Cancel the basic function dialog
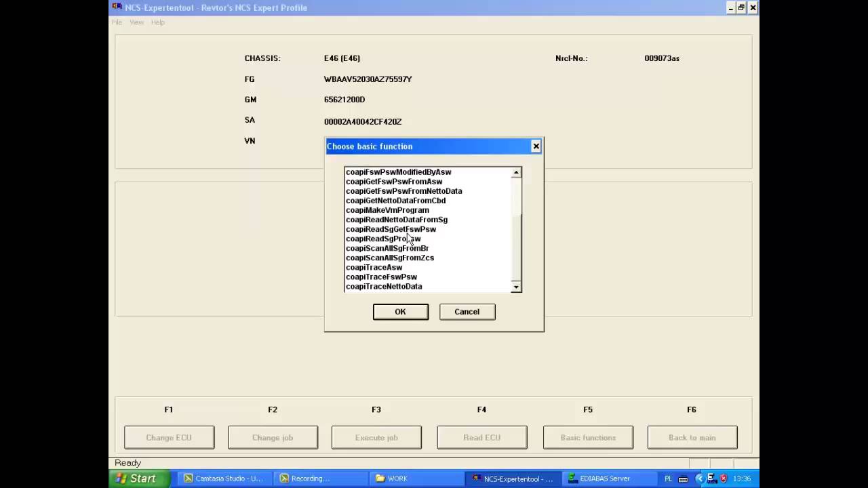 click(x=467, y=312)
